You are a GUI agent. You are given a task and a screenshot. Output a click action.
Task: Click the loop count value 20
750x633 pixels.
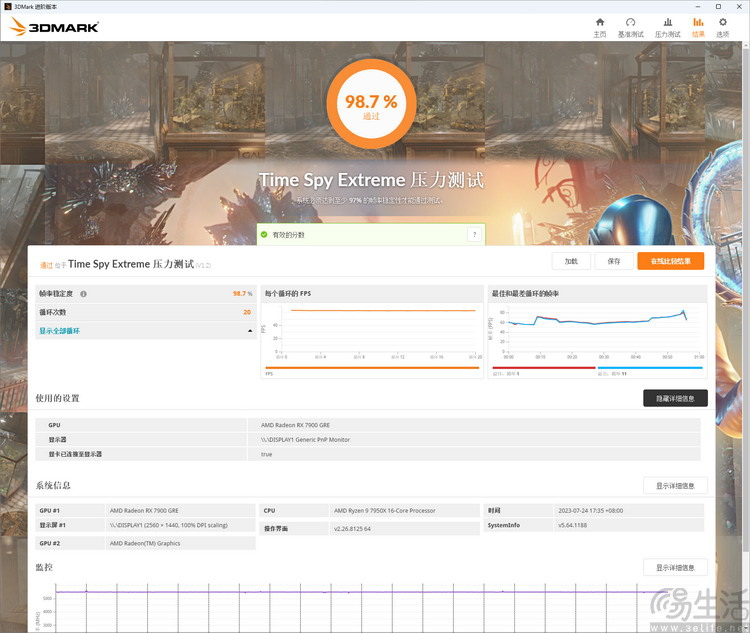click(247, 312)
